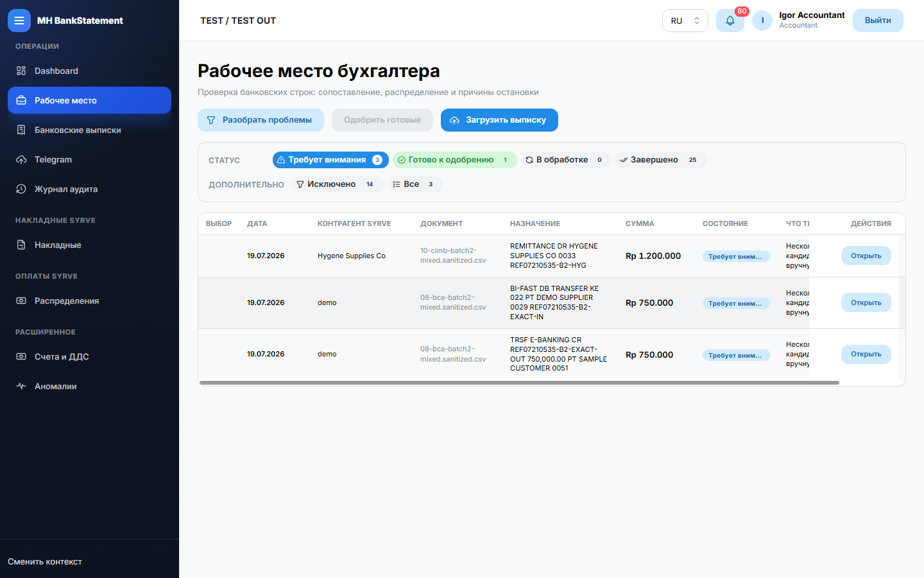Open Распределения sidebar item

coord(89,301)
